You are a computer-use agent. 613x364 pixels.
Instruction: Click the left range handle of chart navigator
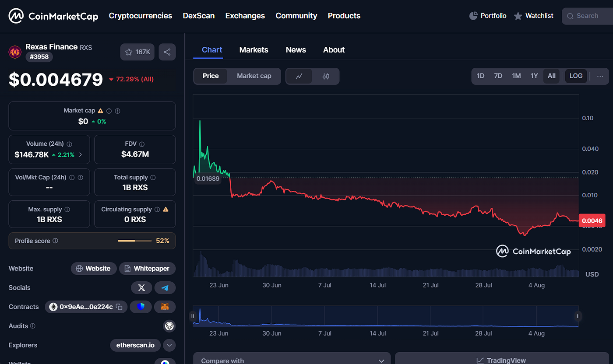(x=193, y=316)
